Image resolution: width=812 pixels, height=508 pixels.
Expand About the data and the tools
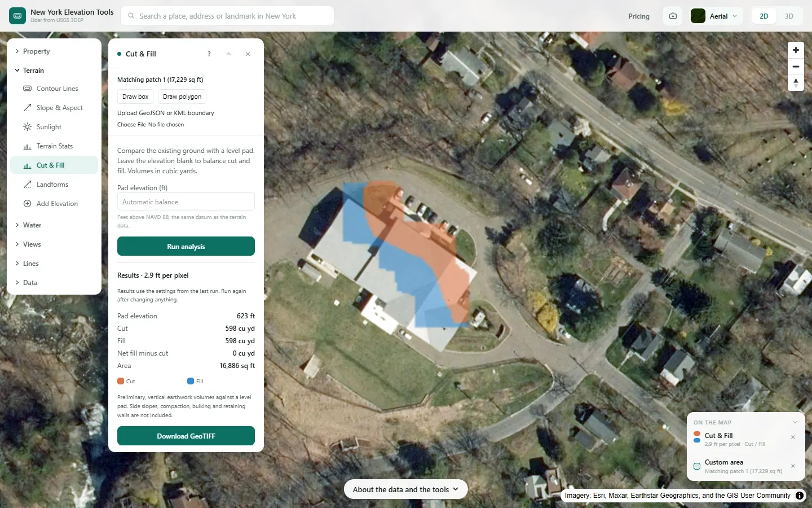405,489
